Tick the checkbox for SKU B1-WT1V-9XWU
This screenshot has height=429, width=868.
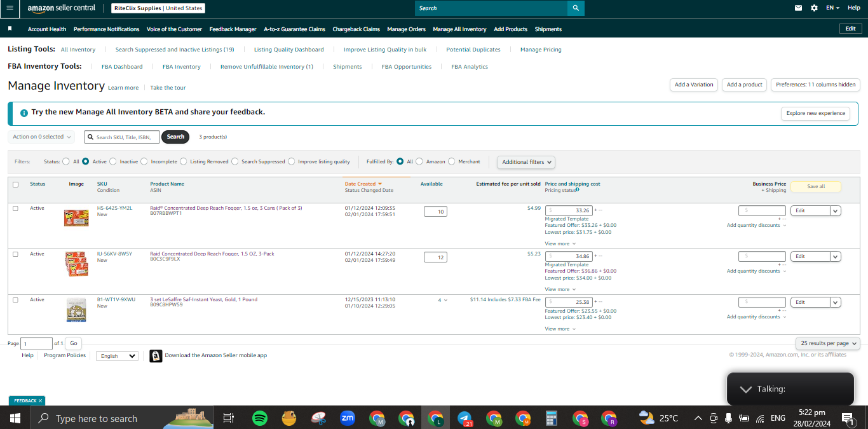16,300
